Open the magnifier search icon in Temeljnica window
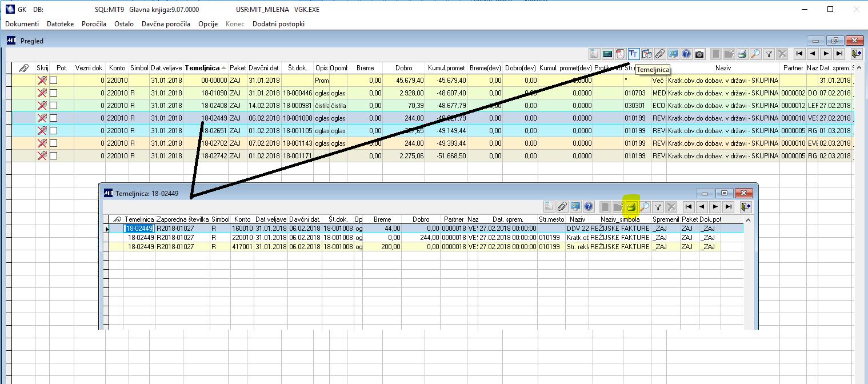868x384 pixels. [x=645, y=207]
